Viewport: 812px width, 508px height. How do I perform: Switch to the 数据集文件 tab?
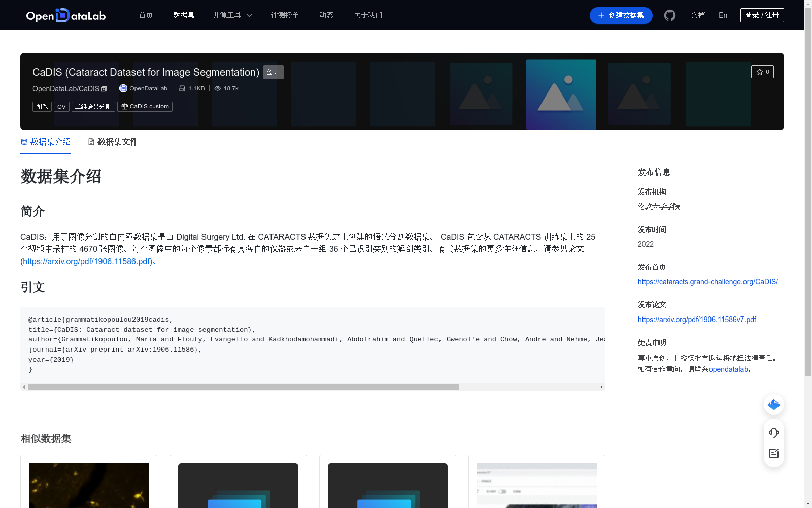112,142
